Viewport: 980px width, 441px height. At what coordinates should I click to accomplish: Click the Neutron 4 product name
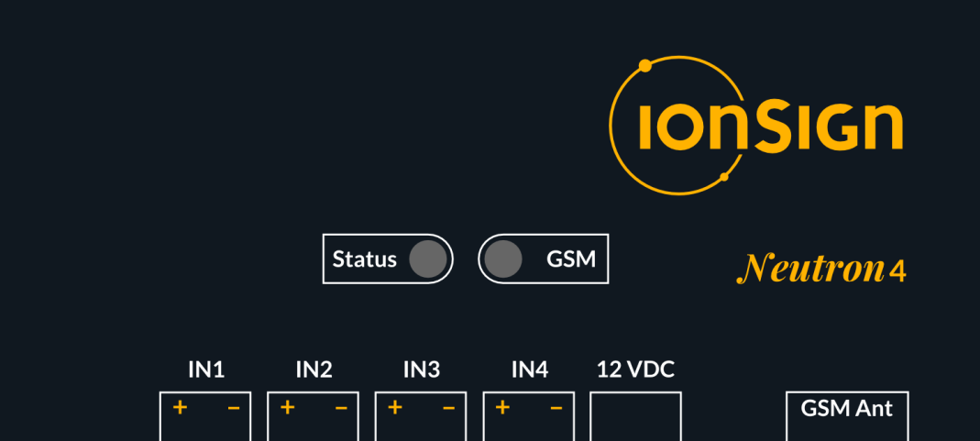[x=822, y=269]
